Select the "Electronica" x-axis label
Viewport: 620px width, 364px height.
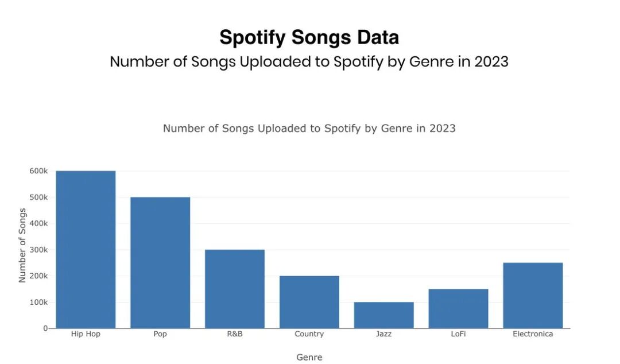[533, 334]
